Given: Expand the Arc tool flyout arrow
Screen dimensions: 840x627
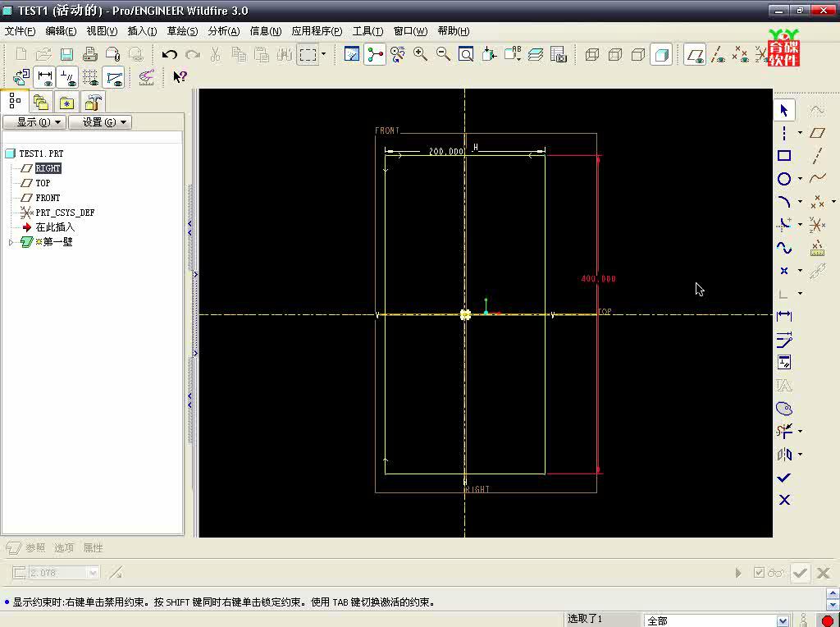Looking at the screenshot, I should (800, 202).
